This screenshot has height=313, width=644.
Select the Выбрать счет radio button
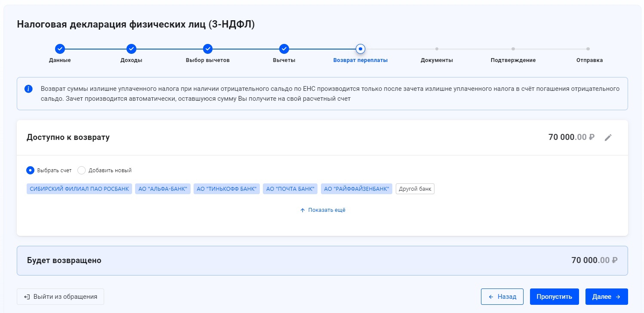pos(31,170)
